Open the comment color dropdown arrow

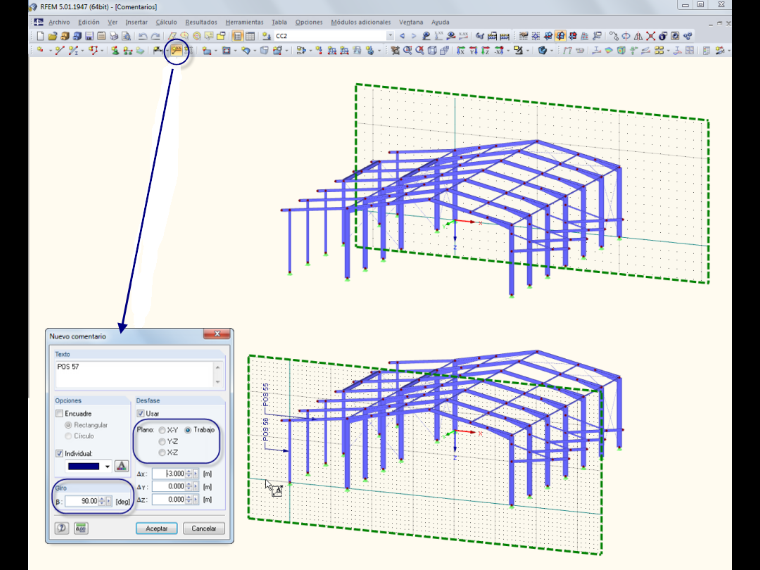pyautogui.click(x=107, y=466)
